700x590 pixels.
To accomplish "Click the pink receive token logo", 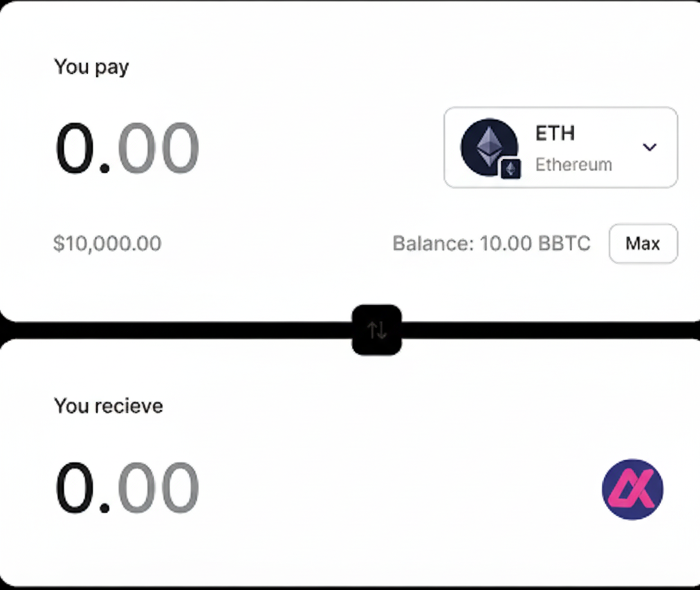I will coord(632,489).
